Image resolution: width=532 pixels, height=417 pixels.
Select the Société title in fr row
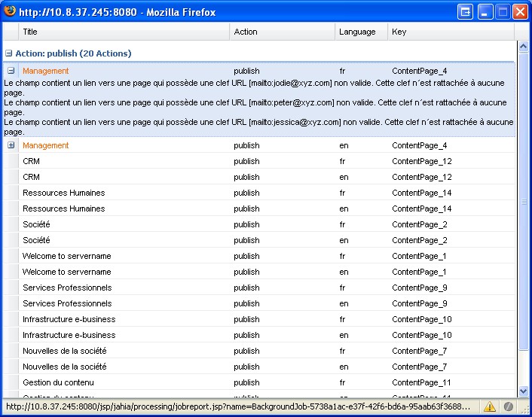pos(36,224)
